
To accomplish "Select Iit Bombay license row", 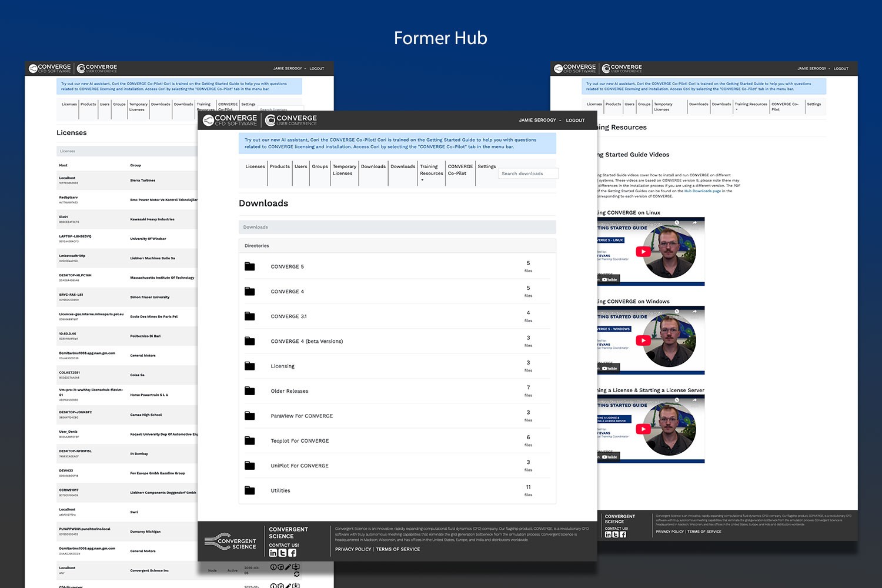I will click(x=127, y=453).
